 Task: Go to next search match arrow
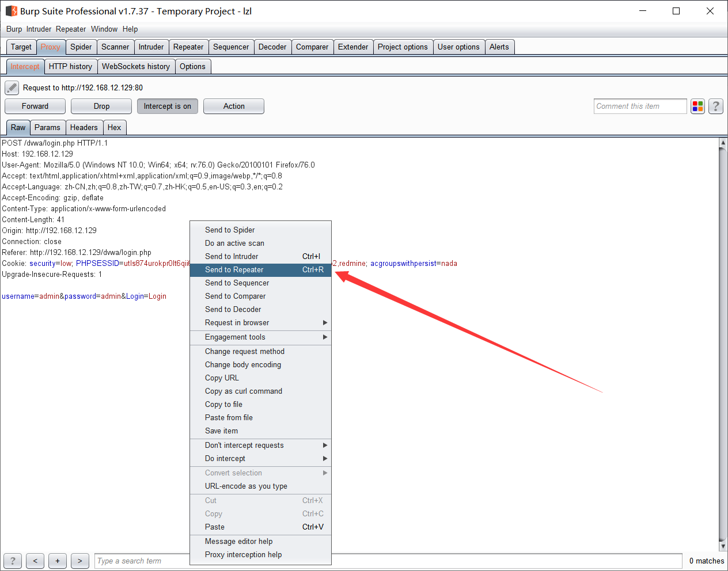pos(80,561)
